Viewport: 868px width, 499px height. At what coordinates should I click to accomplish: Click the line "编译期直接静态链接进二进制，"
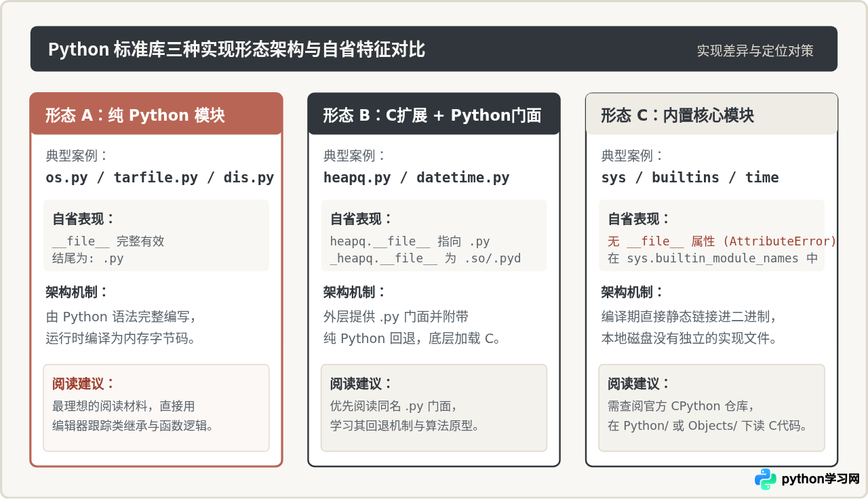click(689, 317)
